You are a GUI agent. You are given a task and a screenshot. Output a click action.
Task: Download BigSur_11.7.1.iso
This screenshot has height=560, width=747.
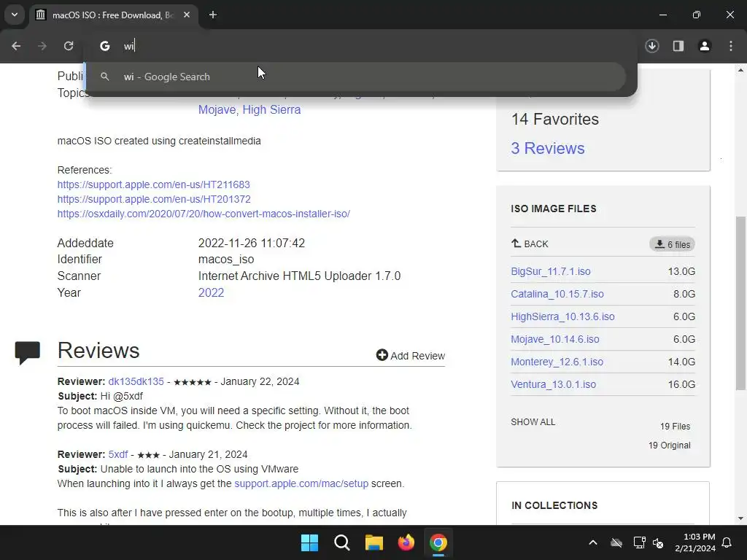pyautogui.click(x=550, y=271)
